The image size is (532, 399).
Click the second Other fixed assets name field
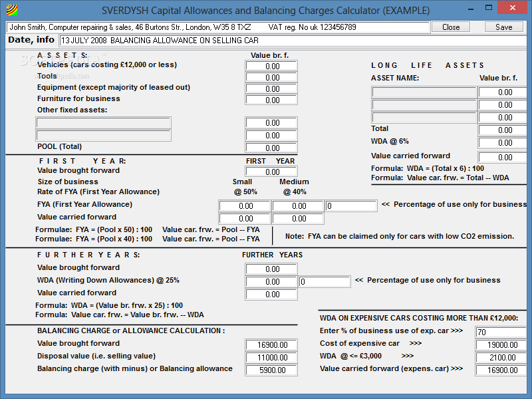(103, 136)
